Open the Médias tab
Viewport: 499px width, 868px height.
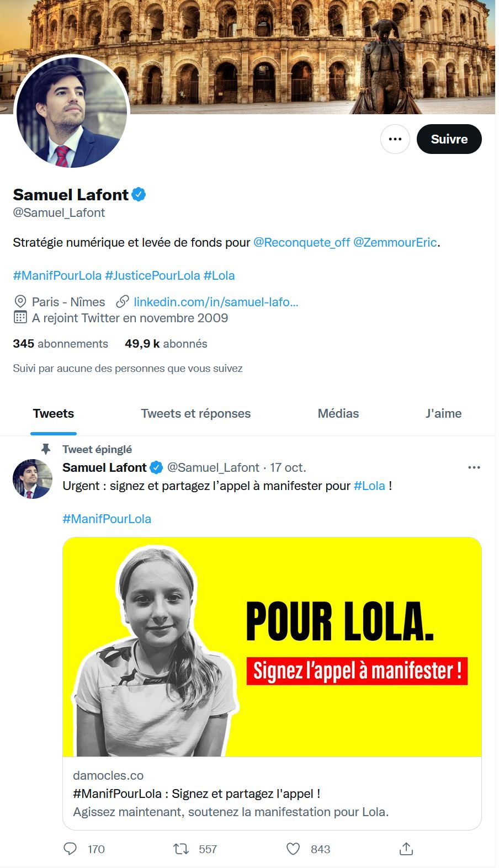[x=338, y=413]
